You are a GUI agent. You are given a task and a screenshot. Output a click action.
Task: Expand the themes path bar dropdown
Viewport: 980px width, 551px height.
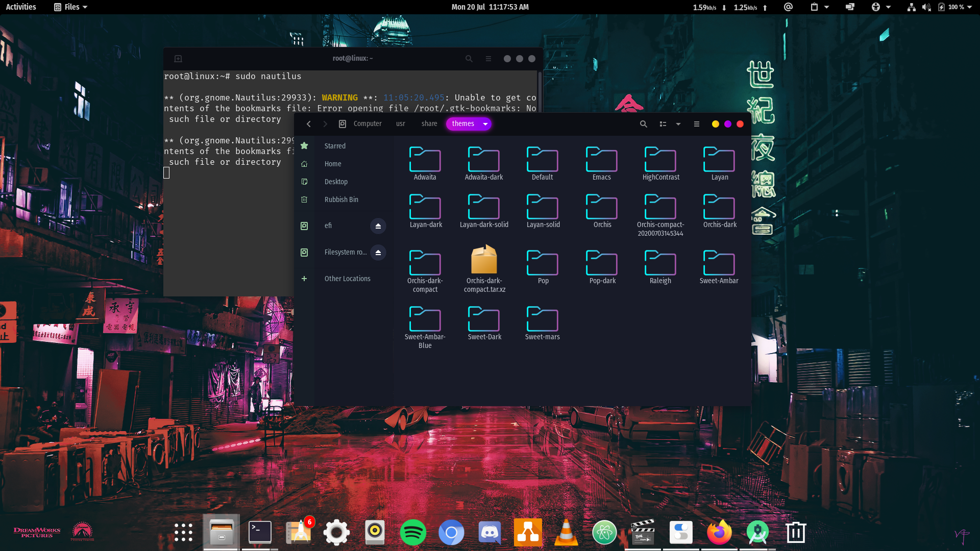coord(485,124)
